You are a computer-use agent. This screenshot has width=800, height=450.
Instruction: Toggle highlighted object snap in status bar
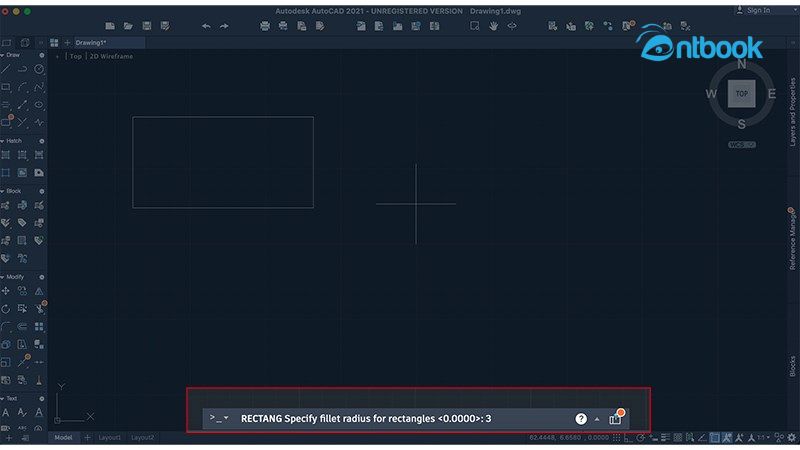click(715, 437)
